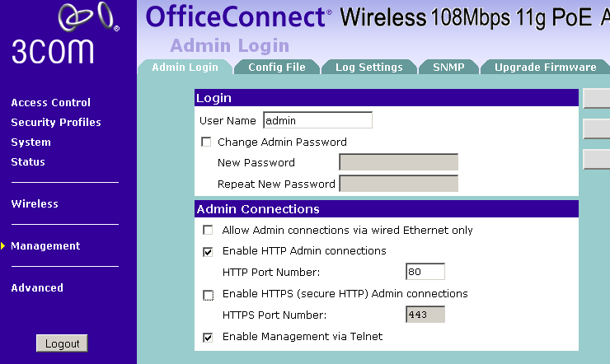Disable HTTP Admin connections checkbox
Image resolution: width=610 pixels, height=364 pixels.
pos(208,251)
